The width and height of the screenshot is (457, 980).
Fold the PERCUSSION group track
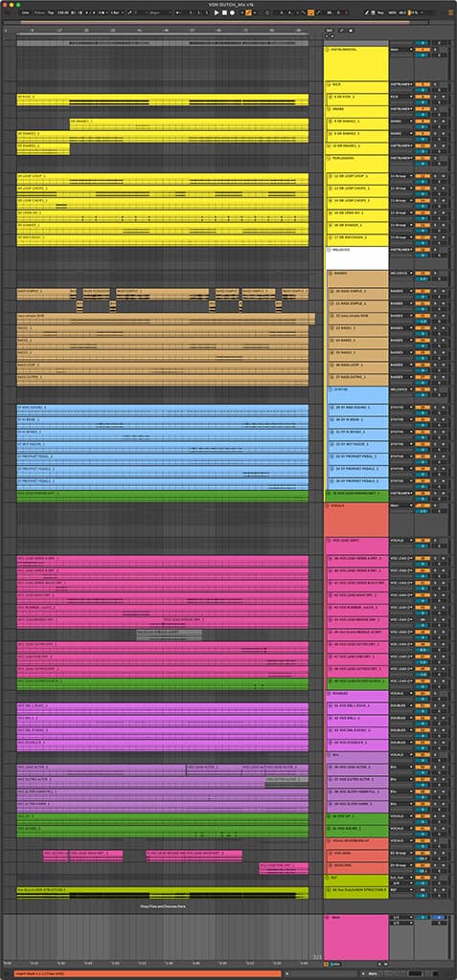(x=328, y=158)
